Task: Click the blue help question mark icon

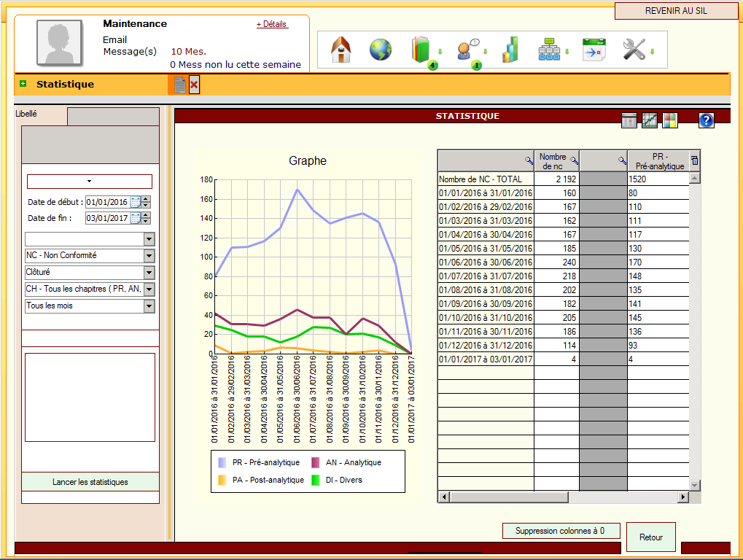Action: pyautogui.click(x=706, y=121)
